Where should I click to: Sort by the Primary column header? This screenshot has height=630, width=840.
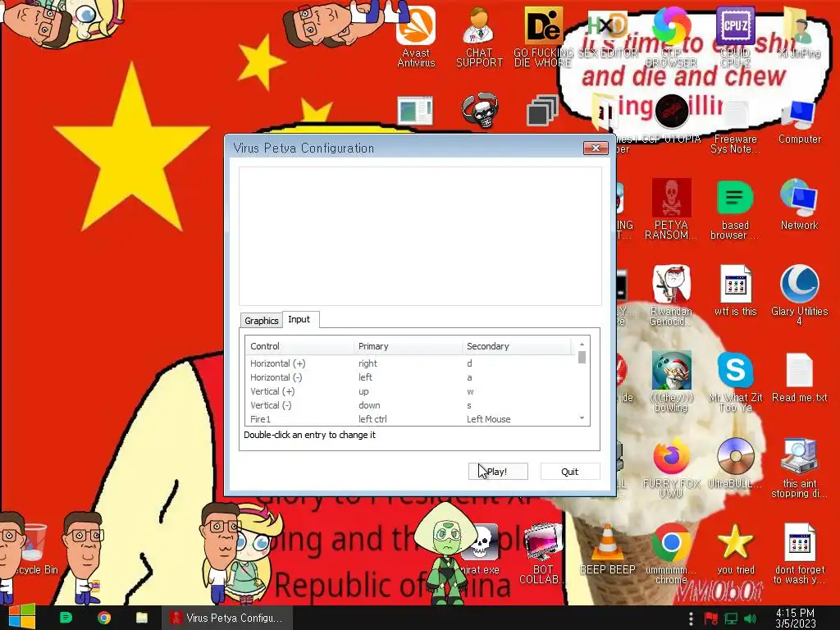(x=408, y=346)
